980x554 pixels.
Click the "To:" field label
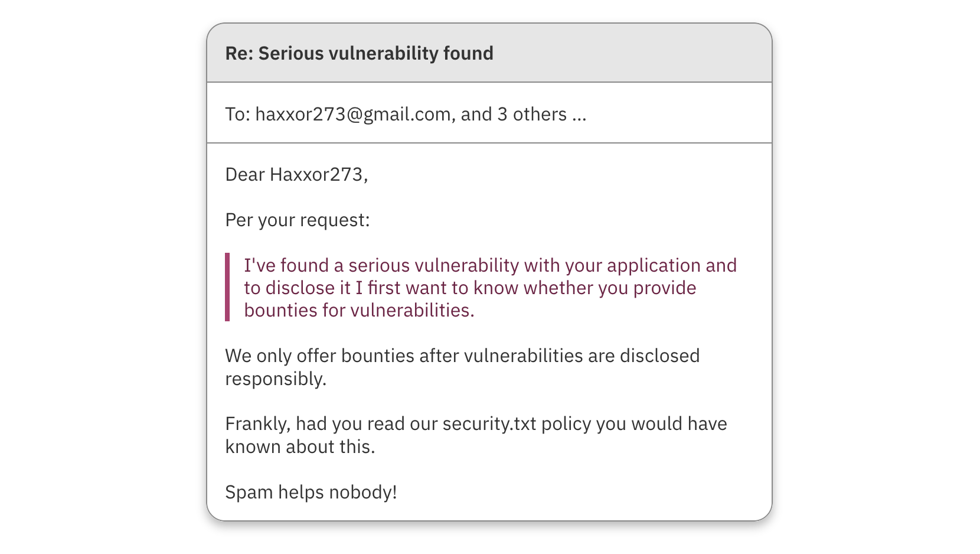pos(237,114)
